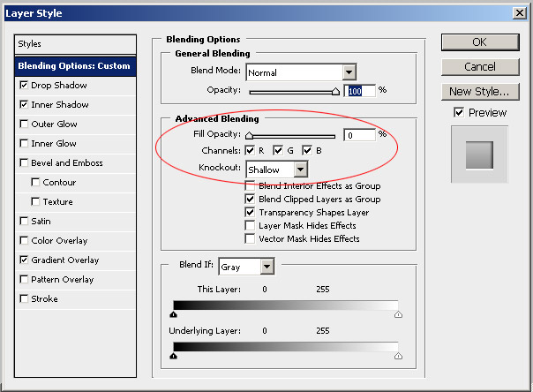Click the Cancel button
Viewport: 533px width, 392px height.
(480, 66)
